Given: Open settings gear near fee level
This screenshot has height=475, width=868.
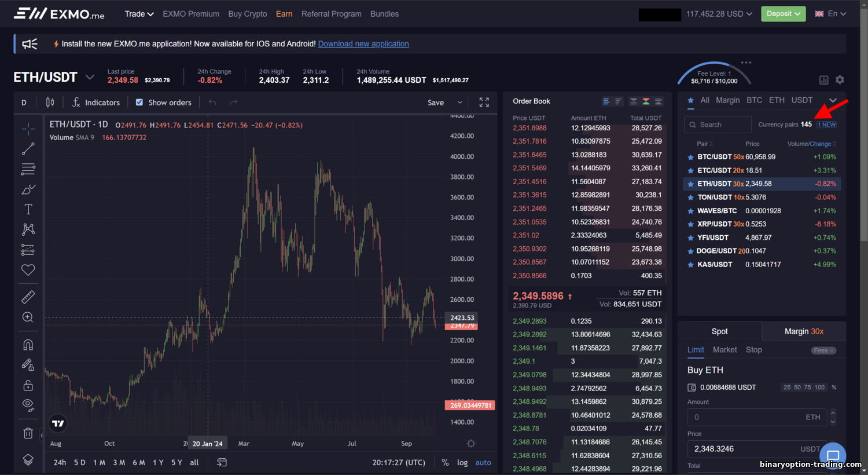Looking at the screenshot, I should coord(840,80).
